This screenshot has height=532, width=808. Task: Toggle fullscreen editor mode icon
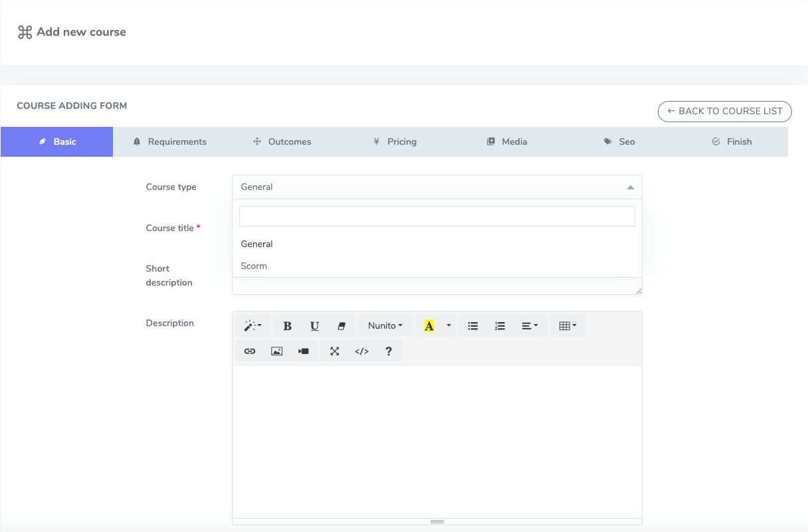point(335,351)
